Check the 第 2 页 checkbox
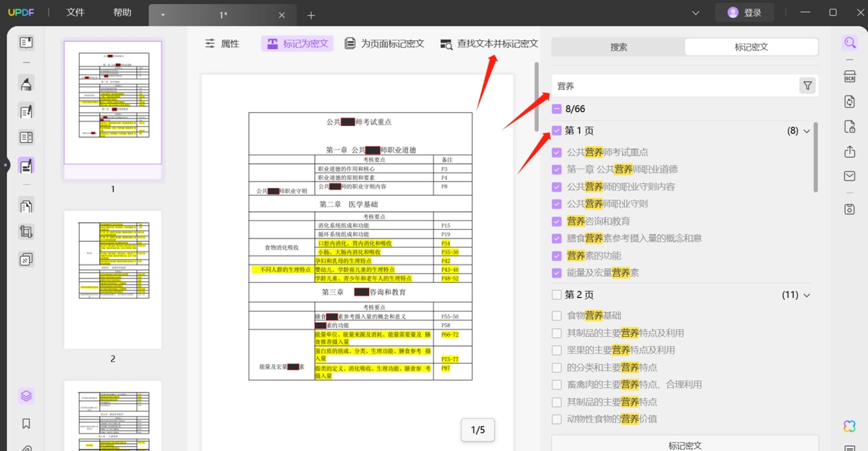The height and width of the screenshot is (451, 868). click(556, 295)
